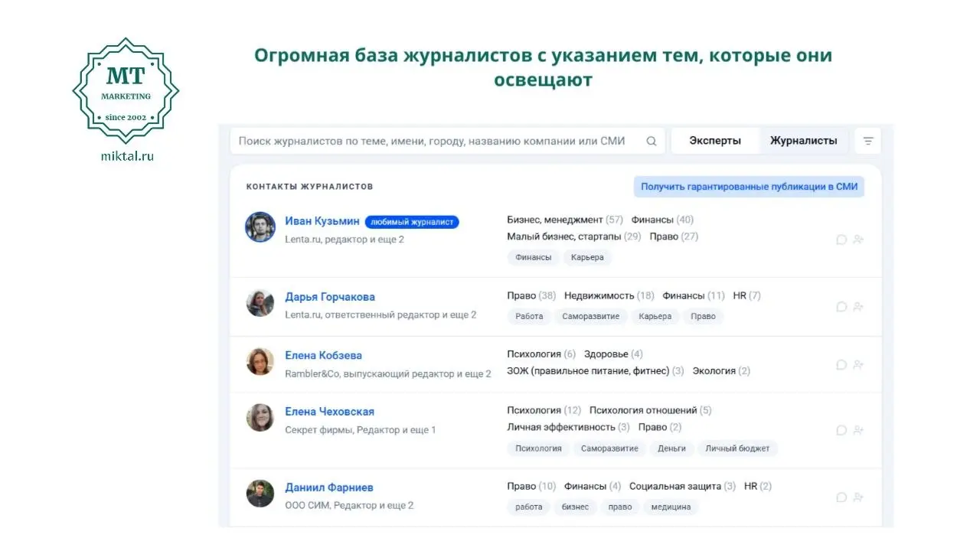Click the любимый журналист badge
The image size is (980, 551).
pos(412,222)
